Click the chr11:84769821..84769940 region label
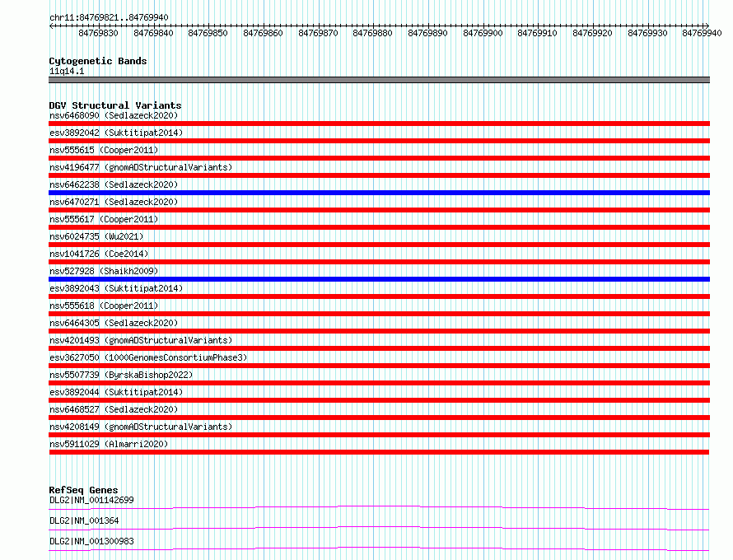Viewport: 733px width, 560px height. pos(109,17)
